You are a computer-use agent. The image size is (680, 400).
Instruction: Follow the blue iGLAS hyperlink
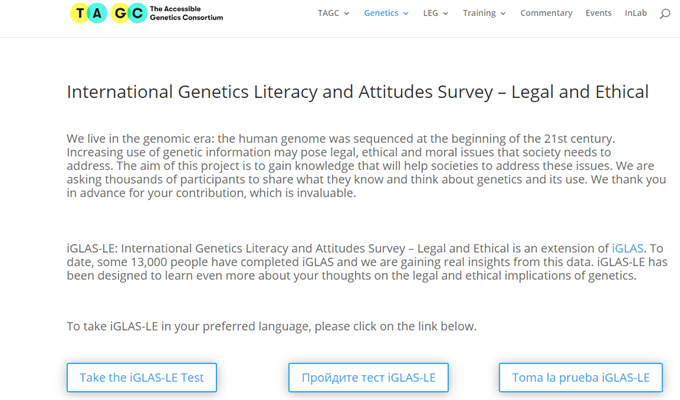click(627, 248)
